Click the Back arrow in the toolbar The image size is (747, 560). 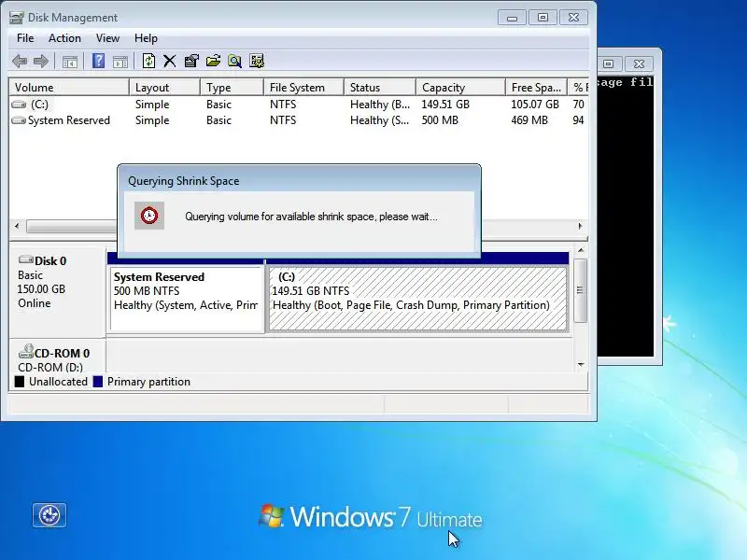[20, 61]
